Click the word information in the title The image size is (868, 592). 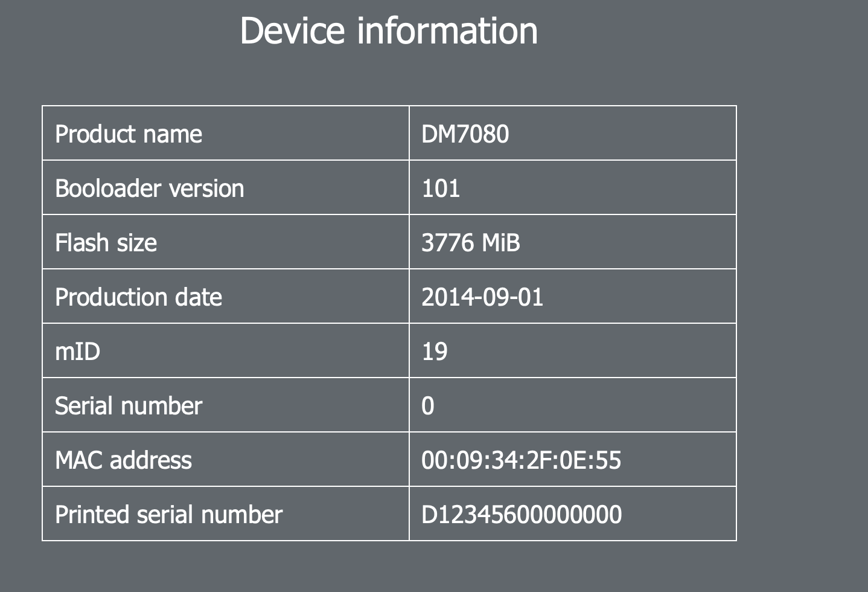tap(447, 31)
